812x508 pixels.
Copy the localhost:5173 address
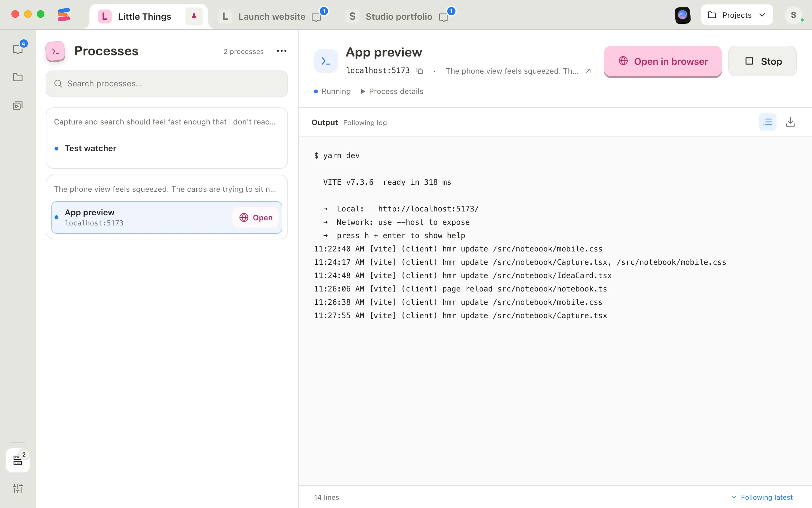[x=419, y=70]
